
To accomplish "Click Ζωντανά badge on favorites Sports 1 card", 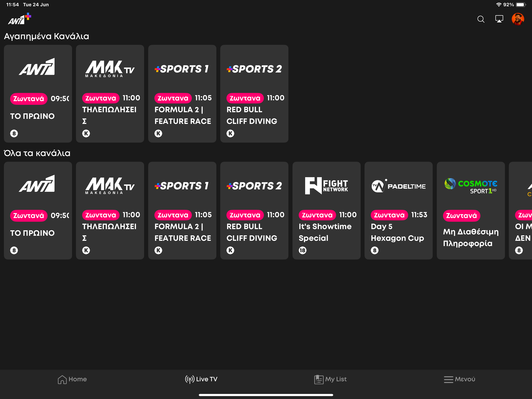I will [x=173, y=98].
